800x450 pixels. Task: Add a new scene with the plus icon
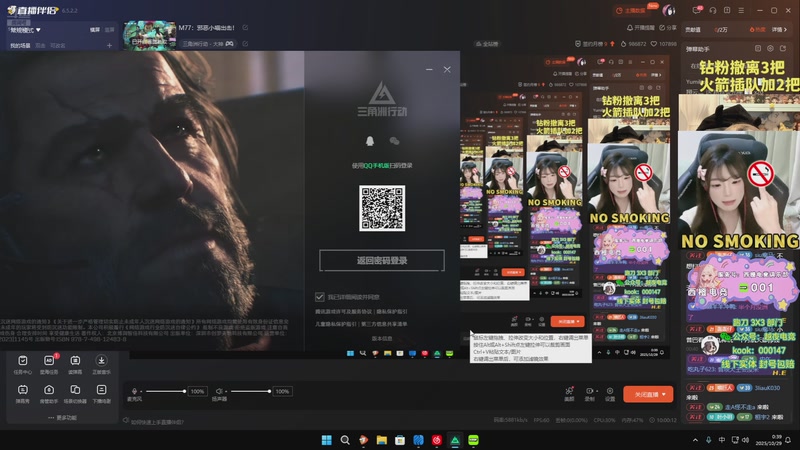tap(109, 45)
